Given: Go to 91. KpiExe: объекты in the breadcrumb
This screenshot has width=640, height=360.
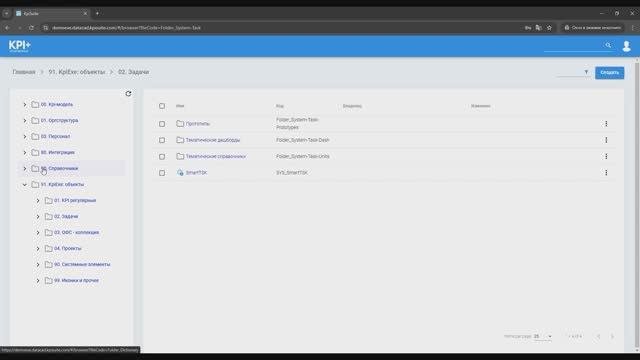Looking at the screenshot, I should 77,72.
